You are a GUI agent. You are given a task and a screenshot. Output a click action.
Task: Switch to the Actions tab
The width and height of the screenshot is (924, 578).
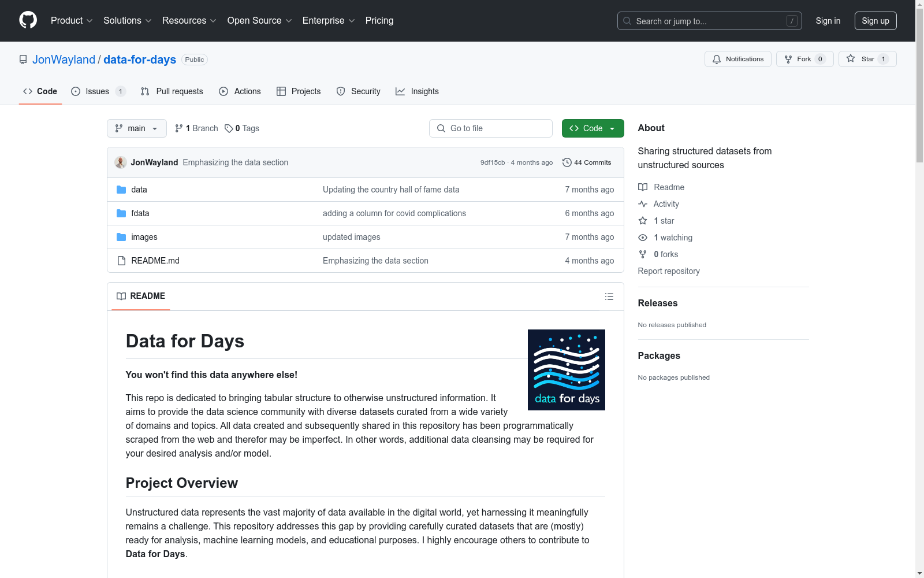(240, 91)
